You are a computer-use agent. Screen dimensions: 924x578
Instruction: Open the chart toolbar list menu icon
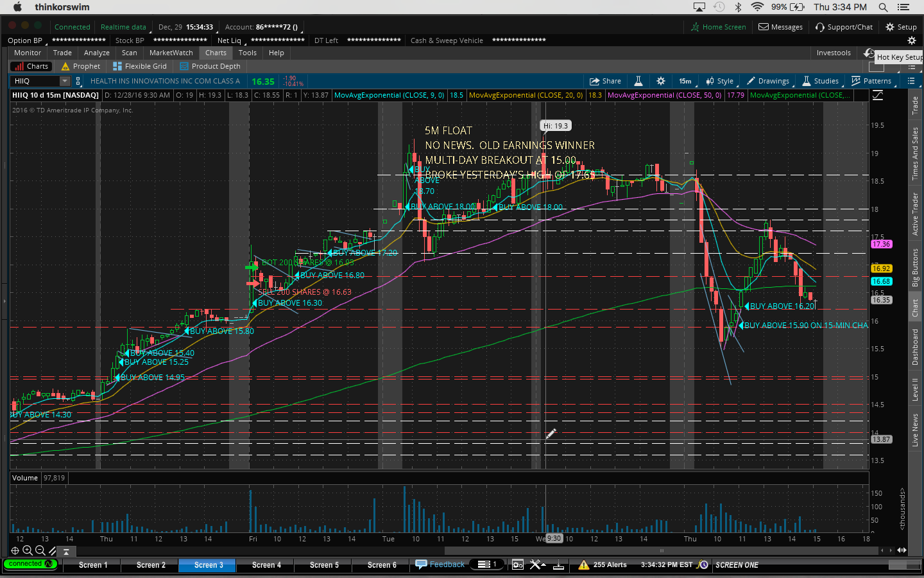point(911,81)
